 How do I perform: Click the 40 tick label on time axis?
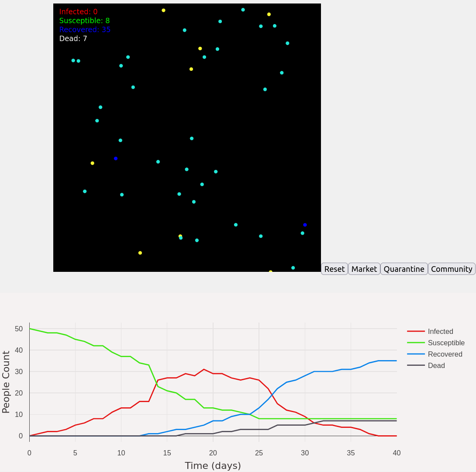tap(396, 453)
